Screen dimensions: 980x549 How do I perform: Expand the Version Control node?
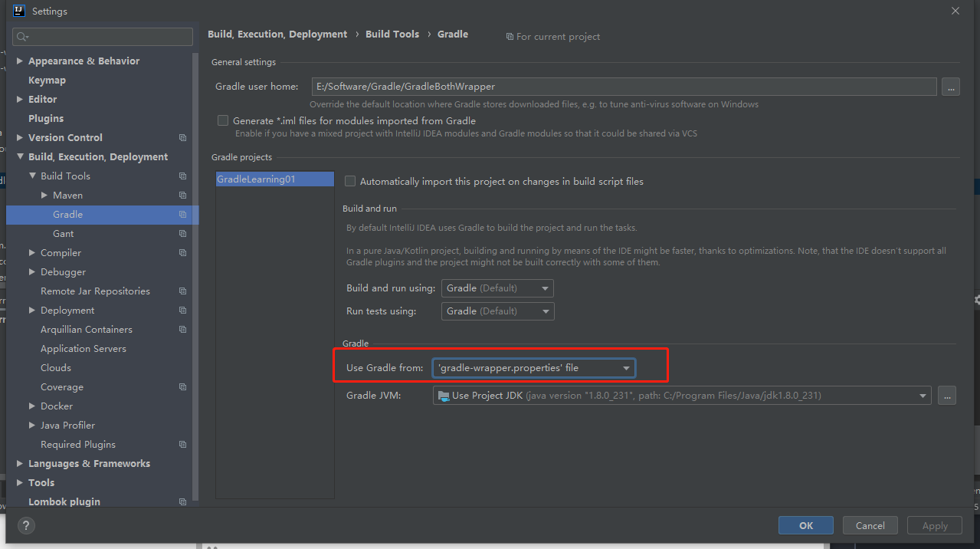click(x=20, y=138)
